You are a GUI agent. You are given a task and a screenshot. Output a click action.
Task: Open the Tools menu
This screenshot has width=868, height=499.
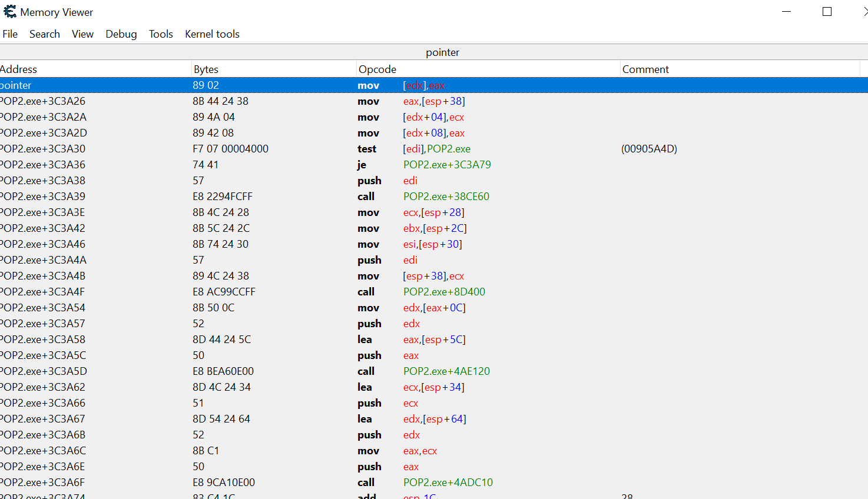[x=161, y=34]
